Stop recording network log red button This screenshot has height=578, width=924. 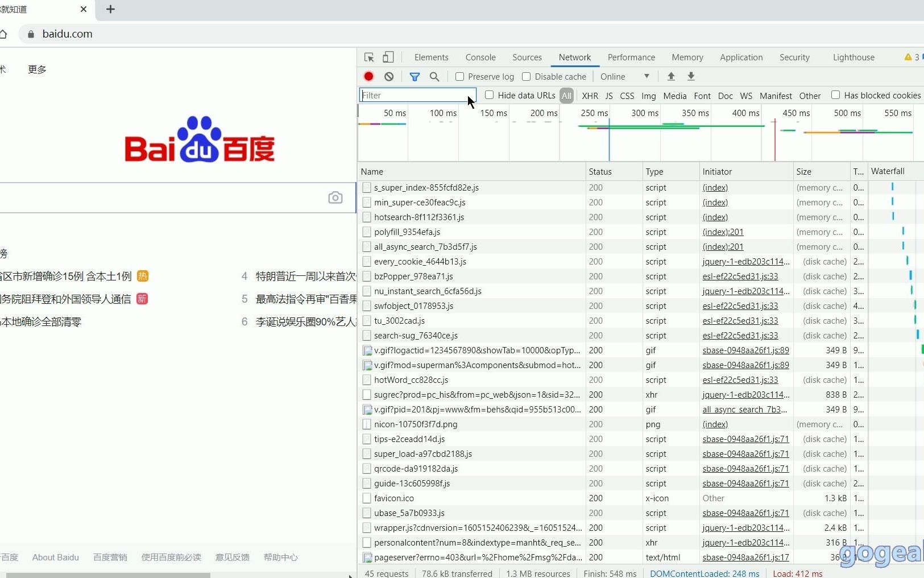coord(368,76)
